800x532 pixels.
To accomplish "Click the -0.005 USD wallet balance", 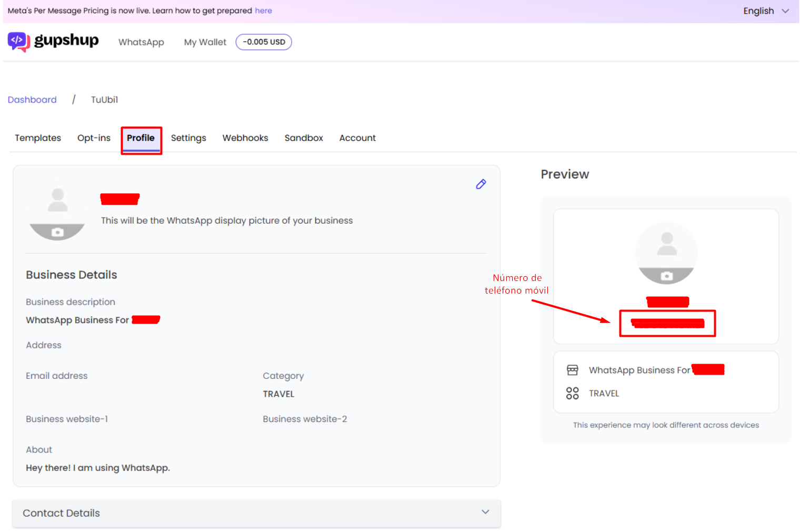I will point(264,42).
